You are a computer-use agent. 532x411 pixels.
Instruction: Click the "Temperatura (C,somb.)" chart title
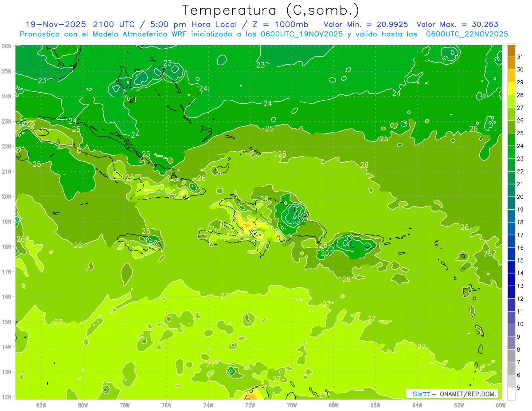pyautogui.click(x=271, y=10)
